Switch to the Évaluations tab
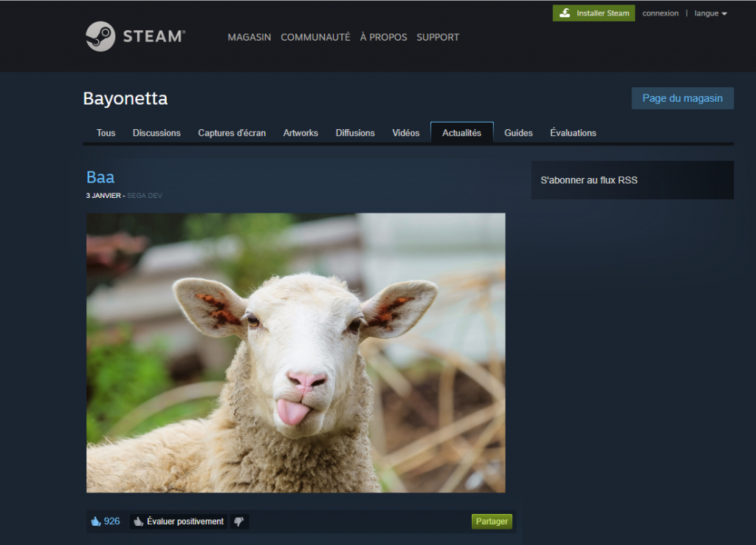The width and height of the screenshot is (756, 545). (573, 133)
